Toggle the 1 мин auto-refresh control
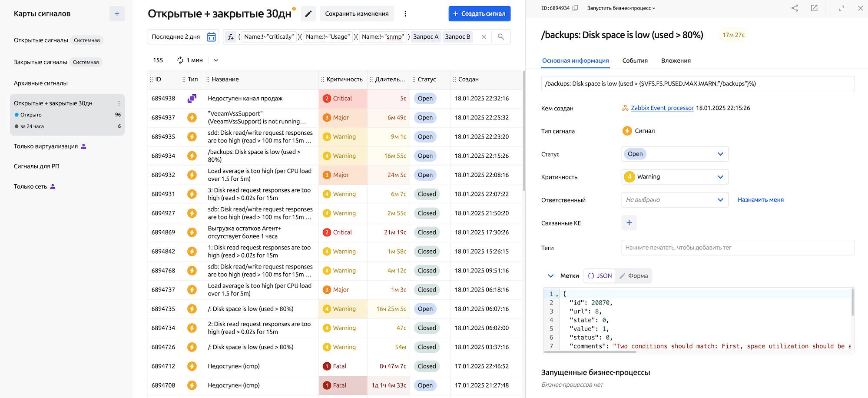 tap(190, 60)
